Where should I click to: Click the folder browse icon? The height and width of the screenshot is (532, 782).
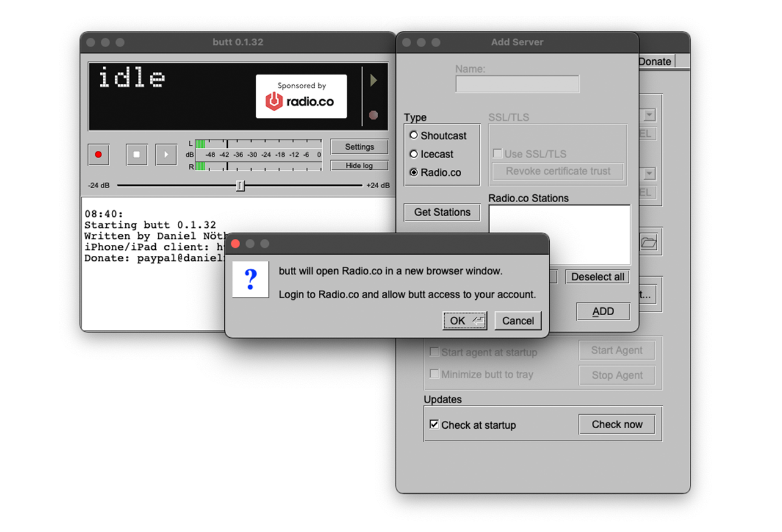click(x=648, y=242)
